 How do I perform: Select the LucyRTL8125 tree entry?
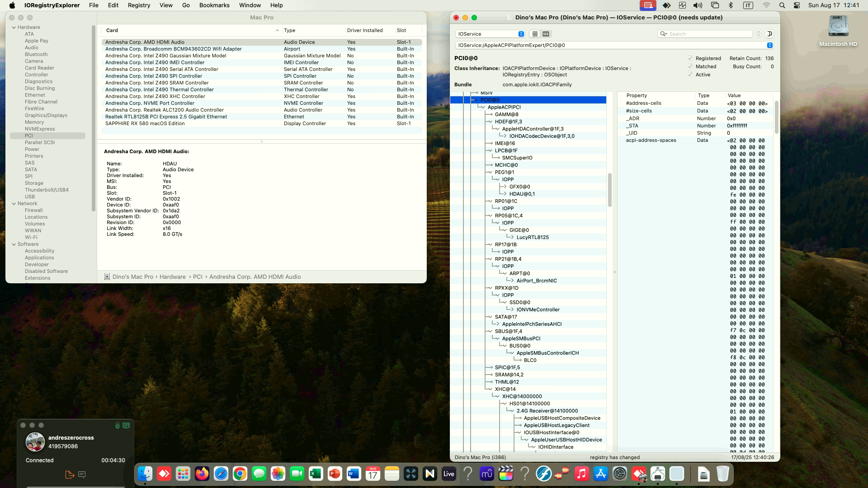[x=533, y=237]
